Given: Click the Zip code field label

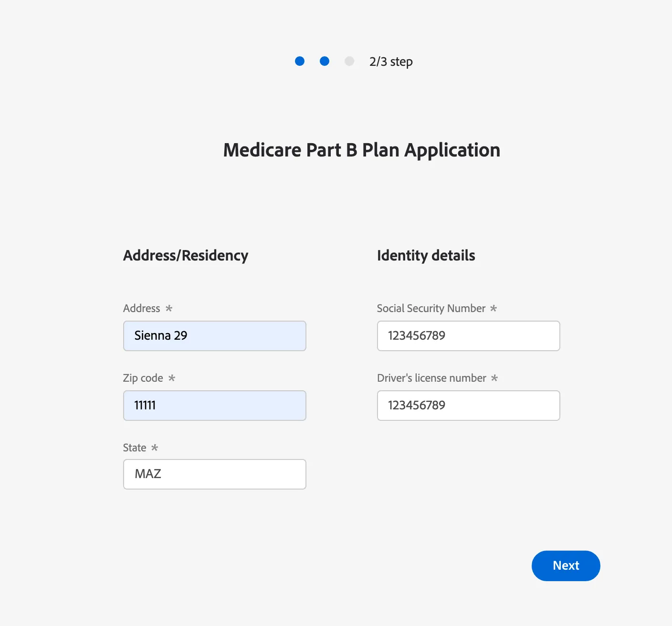Looking at the screenshot, I should [x=143, y=378].
